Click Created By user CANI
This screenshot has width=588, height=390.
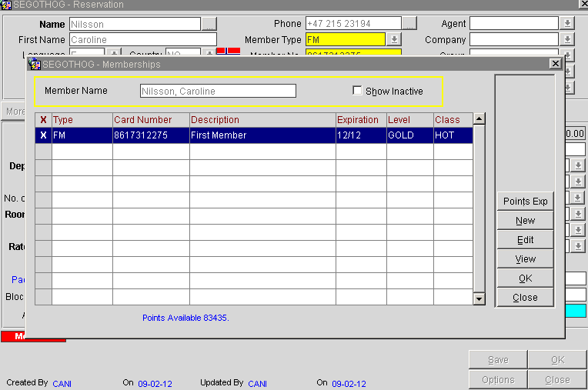[62, 384]
